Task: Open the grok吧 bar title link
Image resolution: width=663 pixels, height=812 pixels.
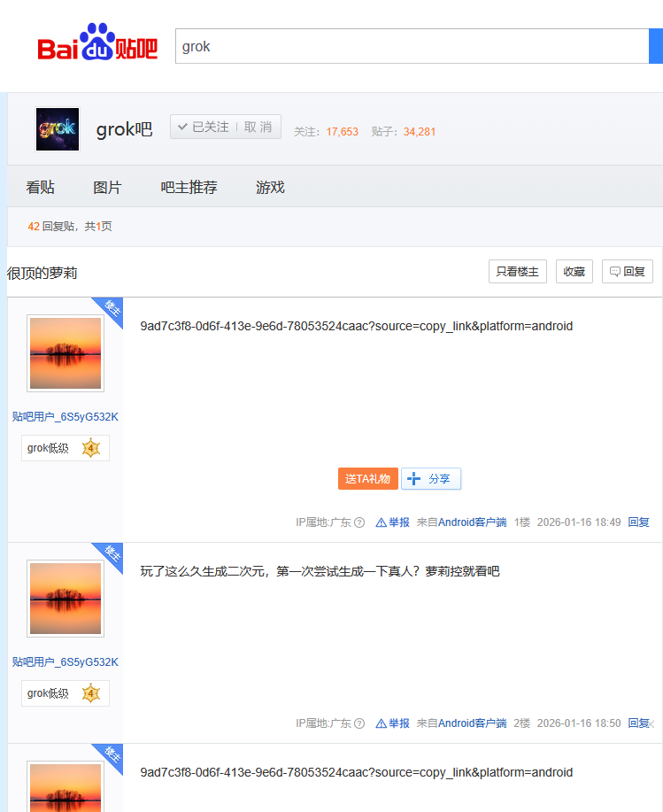Action: (x=124, y=129)
